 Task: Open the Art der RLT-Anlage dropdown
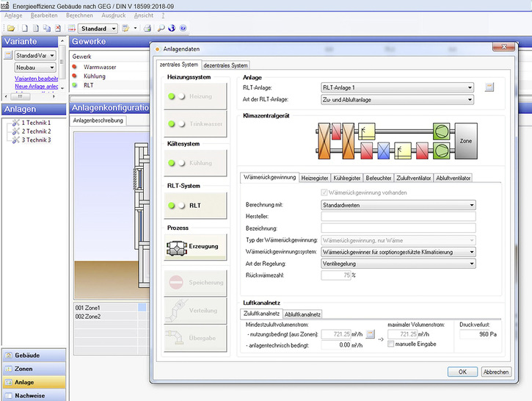pyautogui.click(x=397, y=99)
